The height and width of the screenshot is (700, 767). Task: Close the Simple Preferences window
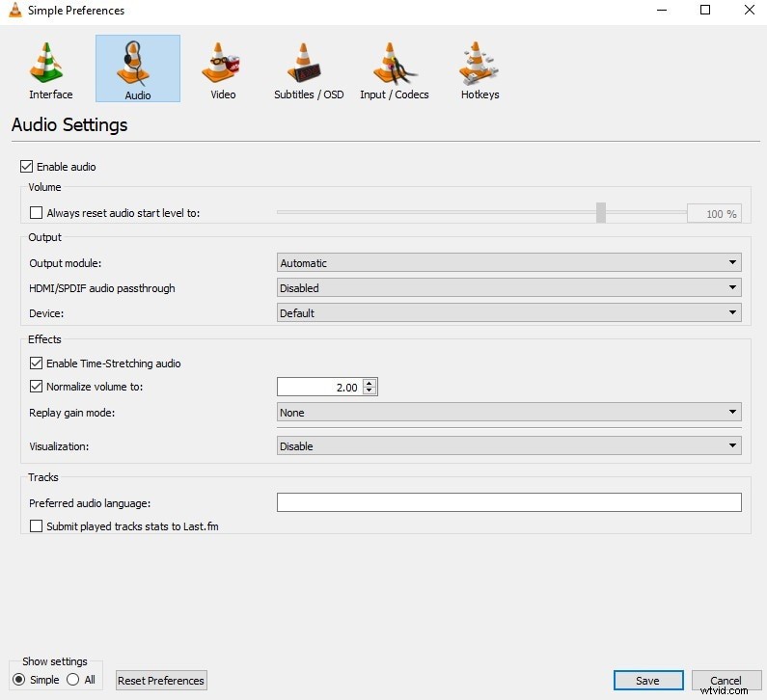[749, 10]
